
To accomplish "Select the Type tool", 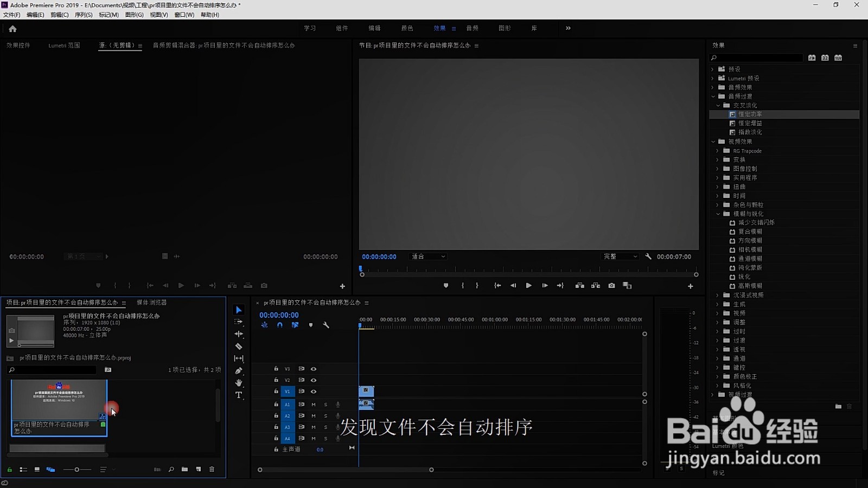I will 239,395.
